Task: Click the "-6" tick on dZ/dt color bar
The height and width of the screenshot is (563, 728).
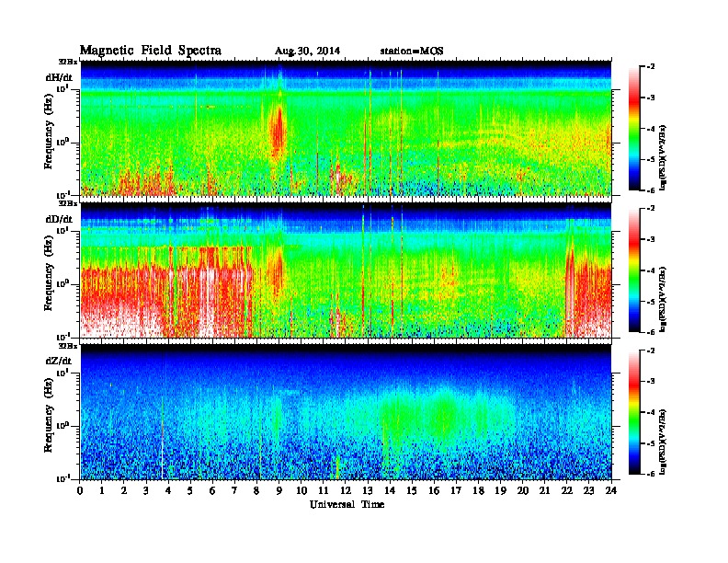Action: click(652, 474)
